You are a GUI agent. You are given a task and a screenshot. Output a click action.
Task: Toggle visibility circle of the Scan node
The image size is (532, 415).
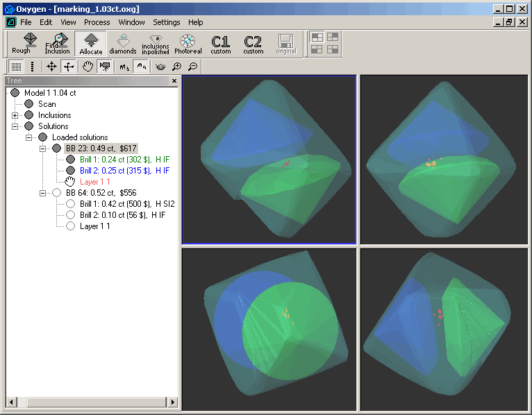point(28,104)
